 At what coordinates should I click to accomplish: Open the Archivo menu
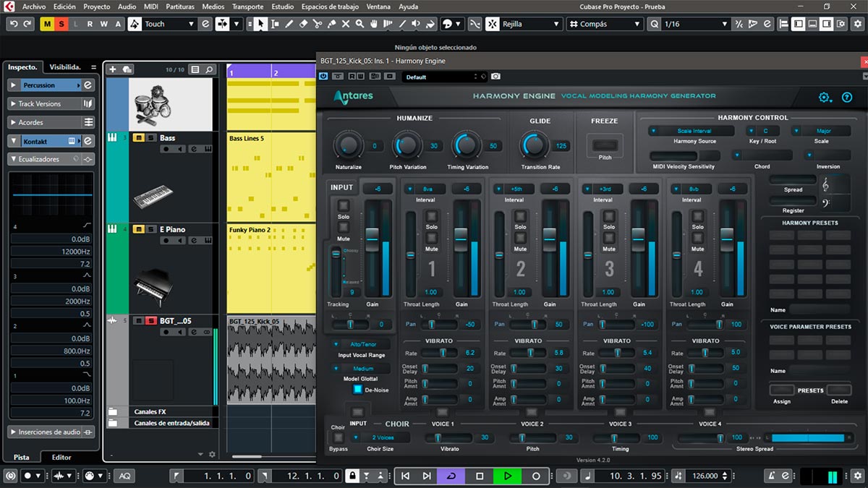34,7
